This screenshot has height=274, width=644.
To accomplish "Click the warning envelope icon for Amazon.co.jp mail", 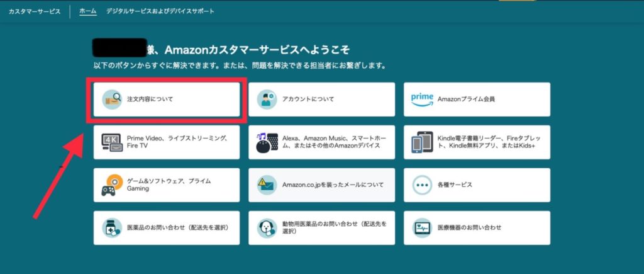I will (267, 185).
